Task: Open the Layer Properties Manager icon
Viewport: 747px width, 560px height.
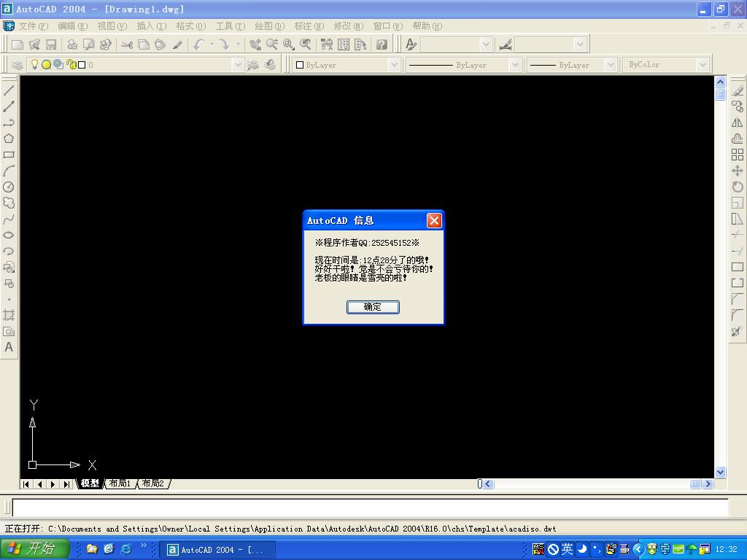Action: pyautogui.click(x=18, y=64)
